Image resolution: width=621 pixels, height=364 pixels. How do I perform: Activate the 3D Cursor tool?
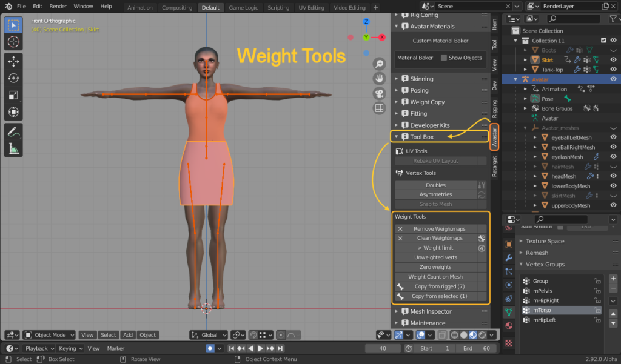tap(13, 42)
